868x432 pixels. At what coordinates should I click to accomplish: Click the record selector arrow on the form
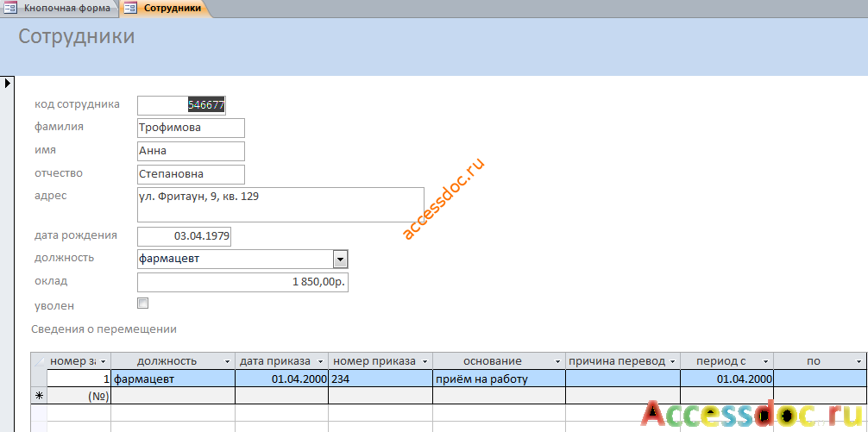tap(7, 84)
